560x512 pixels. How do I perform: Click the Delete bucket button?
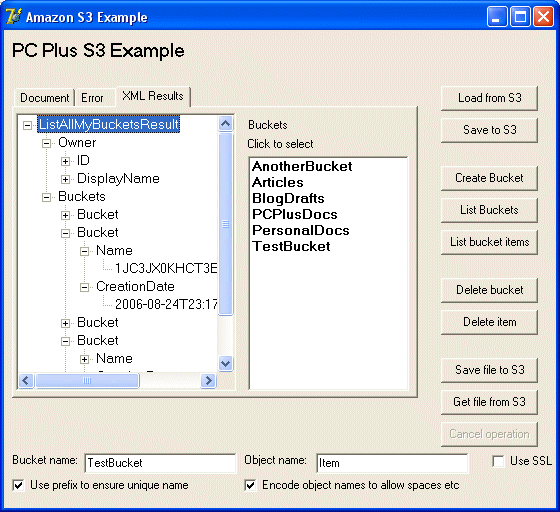[x=489, y=290]
